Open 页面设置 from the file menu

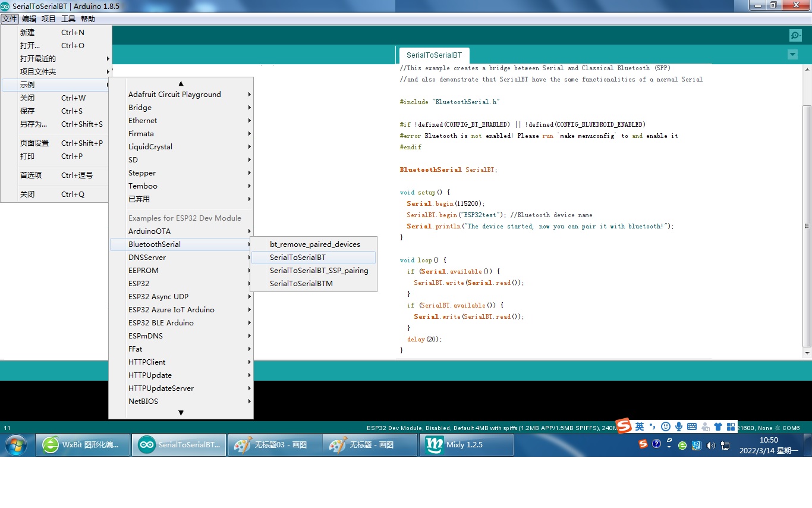pos(56,143)
